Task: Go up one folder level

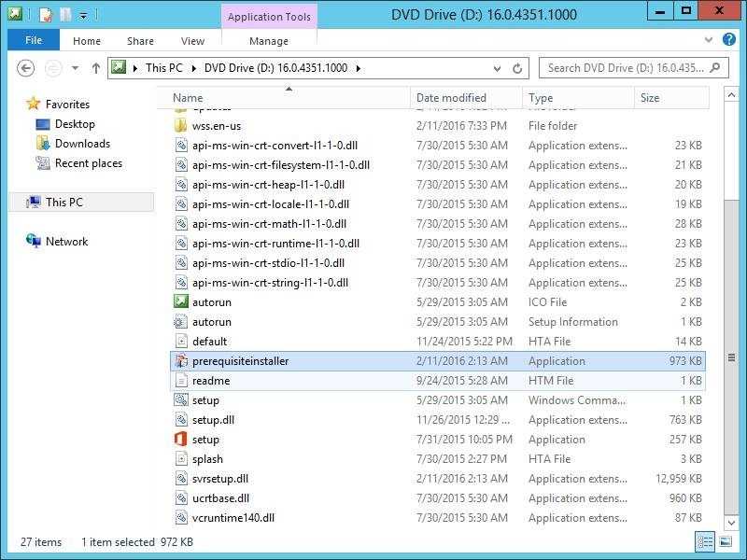Action: [x=96, y=68]
